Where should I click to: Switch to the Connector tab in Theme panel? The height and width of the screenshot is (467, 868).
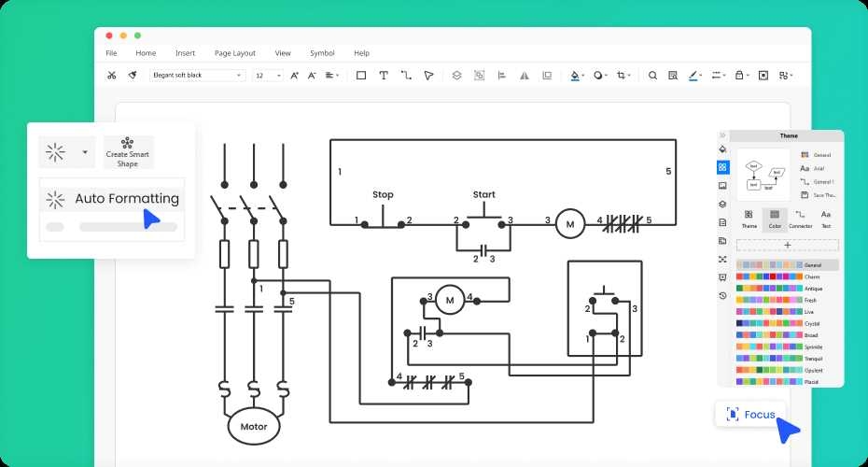pos(800,219)
